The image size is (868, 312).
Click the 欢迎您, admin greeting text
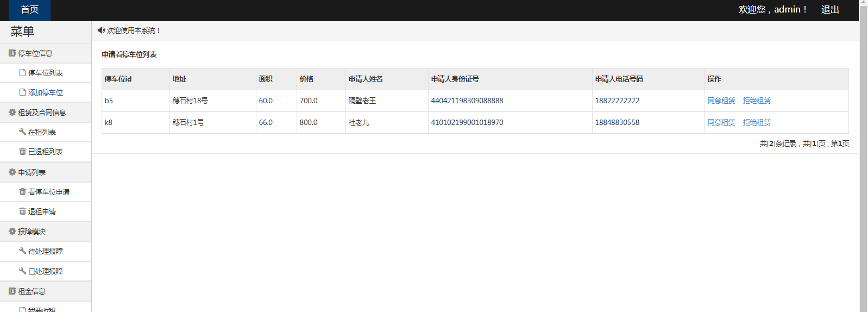point(772,10)
